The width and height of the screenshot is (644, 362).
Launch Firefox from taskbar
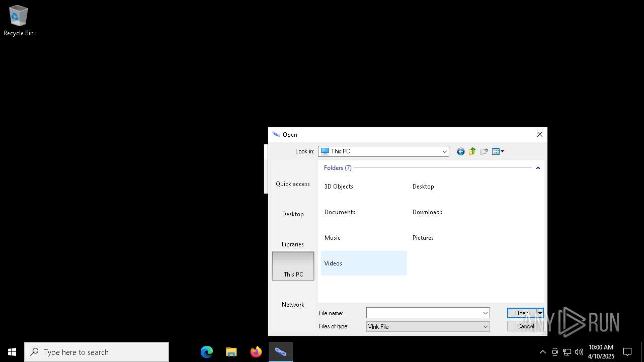(256, 352)
